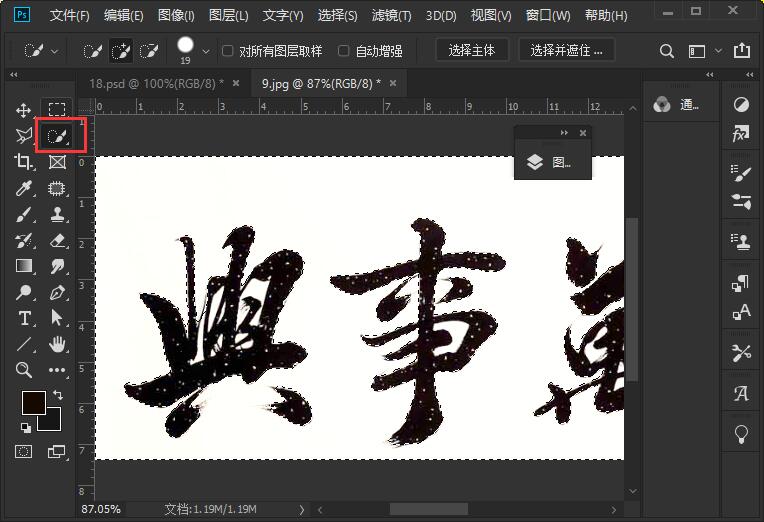
Task: Open the Edit Toolbar three-dots menu
Action: tap(57, 370)
